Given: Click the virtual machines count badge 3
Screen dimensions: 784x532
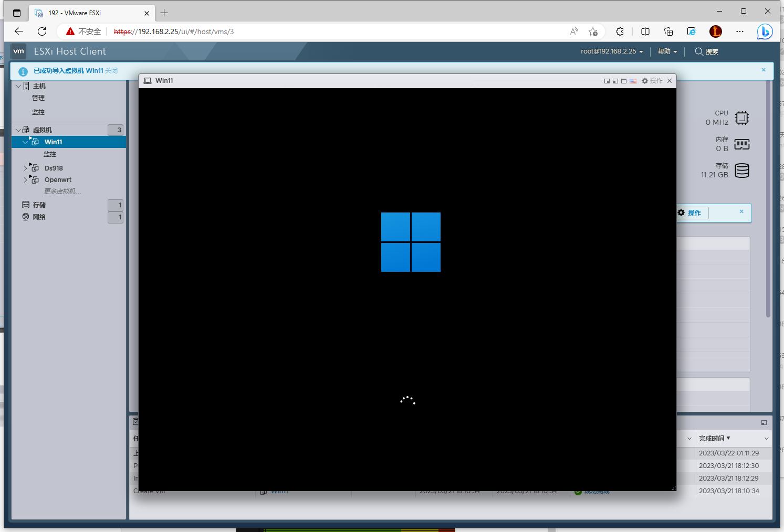Looking at the screenshot, I should [116, 130].
